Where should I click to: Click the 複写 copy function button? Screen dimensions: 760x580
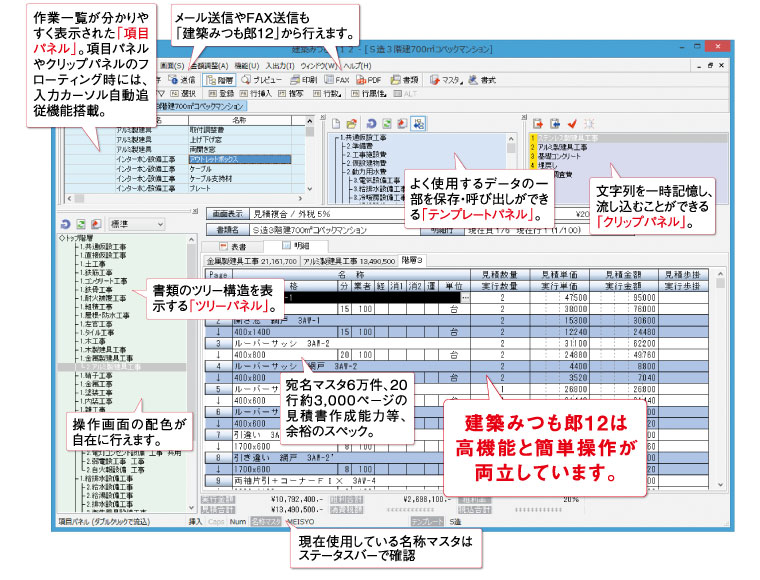(291, 94)
